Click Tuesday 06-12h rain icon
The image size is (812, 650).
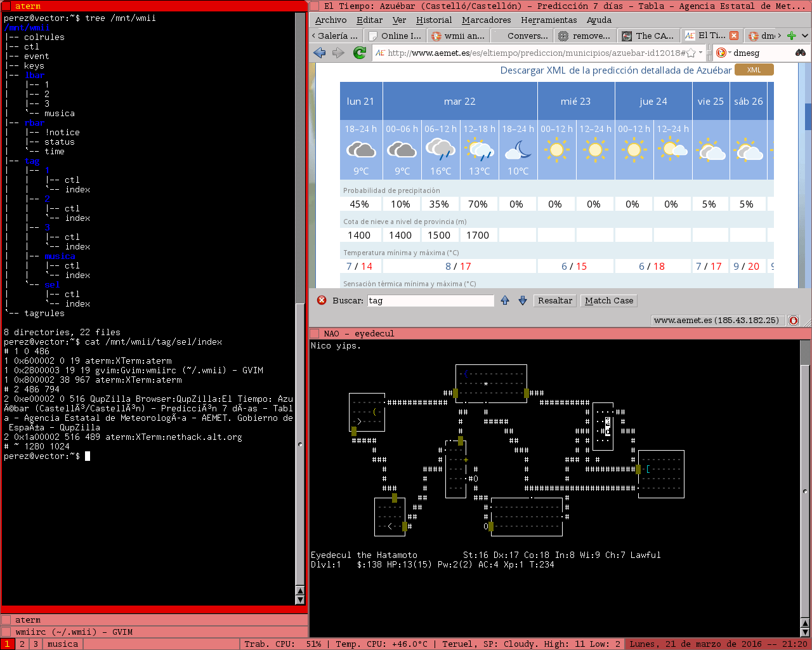[440, 150]
